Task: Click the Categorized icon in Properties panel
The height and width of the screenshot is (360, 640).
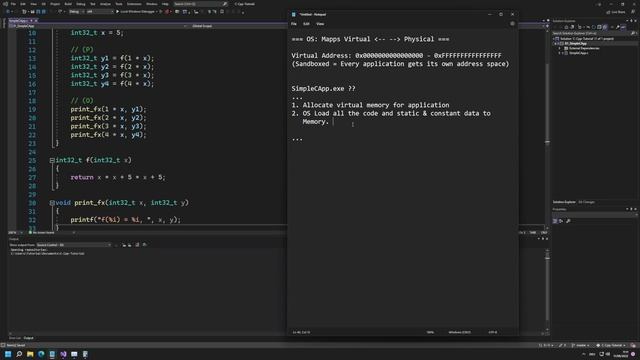Action: pos(555,221)
